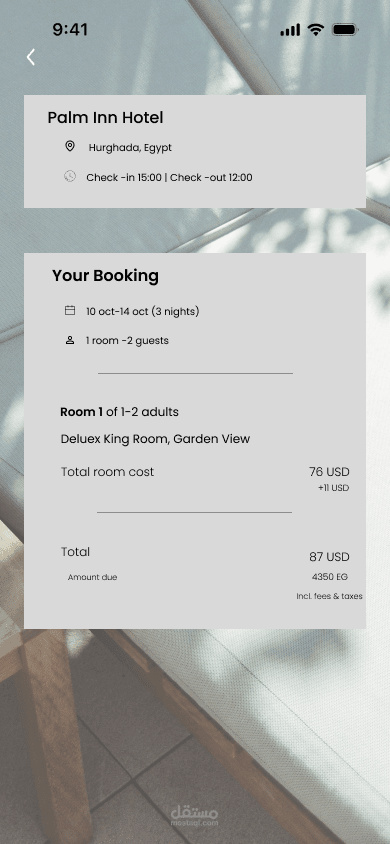Click the location pin icon near Hurghada
The height and width of the screenshot is (844, 390).
(x=69, y=146)
